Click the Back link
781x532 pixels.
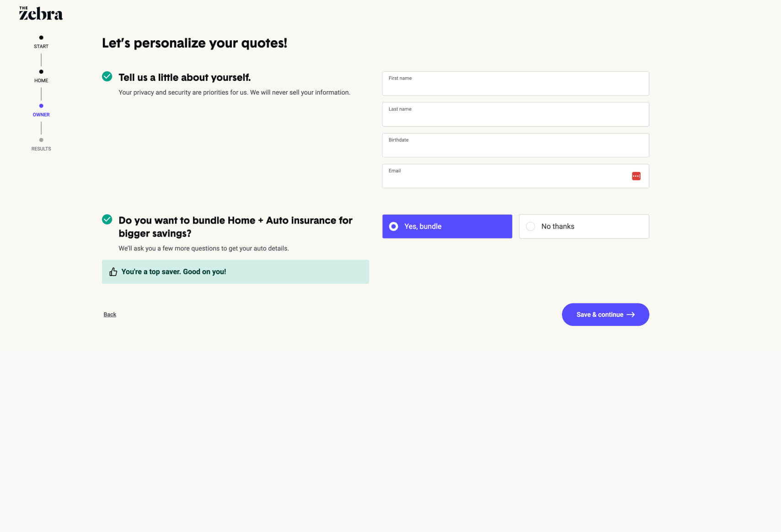(x=110, y=314)
